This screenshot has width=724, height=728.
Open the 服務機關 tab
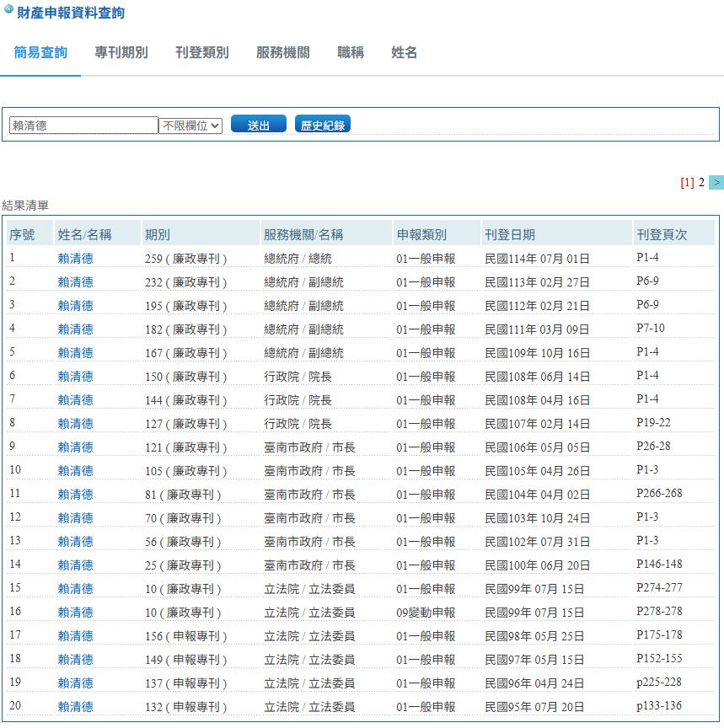pos(283,52)
